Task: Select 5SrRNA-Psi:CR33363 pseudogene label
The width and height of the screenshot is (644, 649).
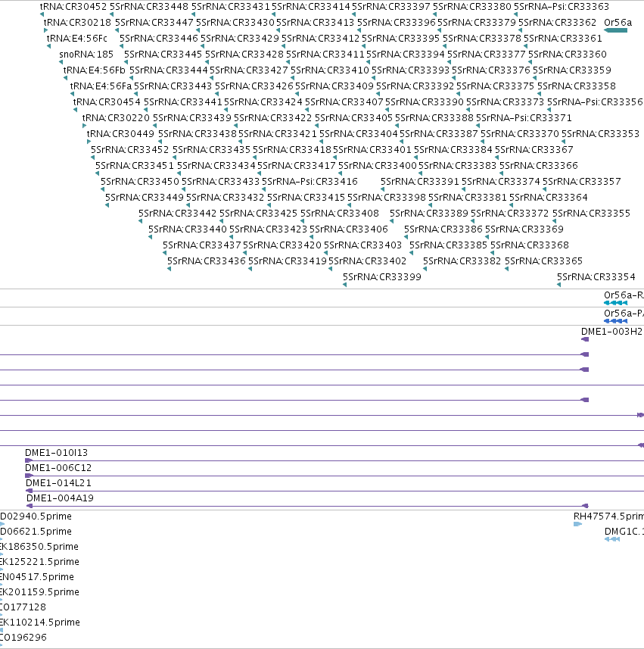Action: (562, 7)
